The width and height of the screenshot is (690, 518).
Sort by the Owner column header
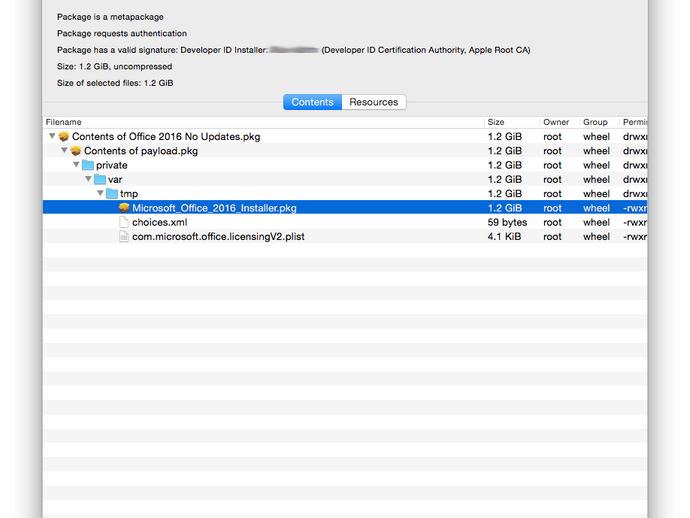[559, 122]
